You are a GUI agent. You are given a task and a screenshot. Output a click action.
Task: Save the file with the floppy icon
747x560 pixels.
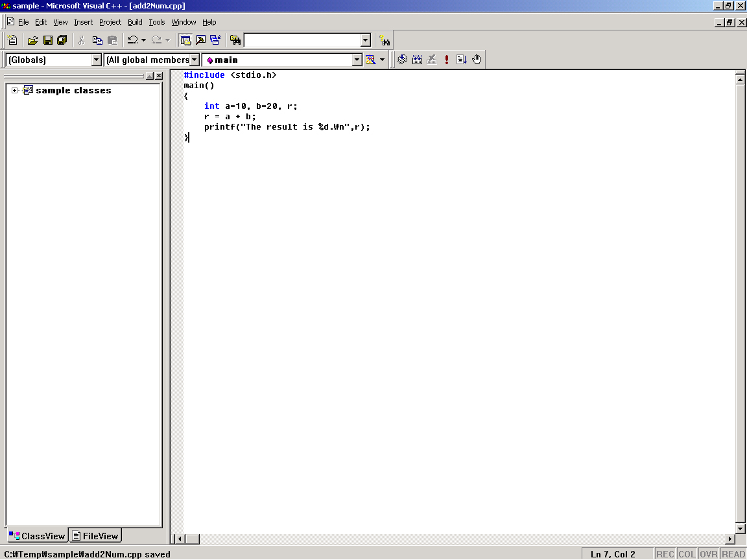coord(47,40)
